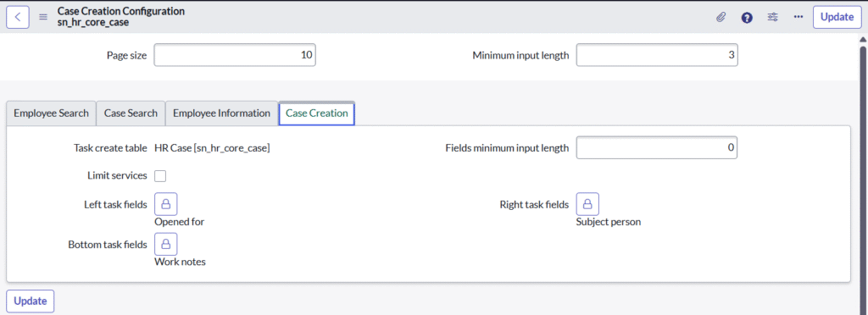Image resolution: width=868 pixels, height=315 pixels.
Task: Click the help question mark icon
Action: click(747, 17)
